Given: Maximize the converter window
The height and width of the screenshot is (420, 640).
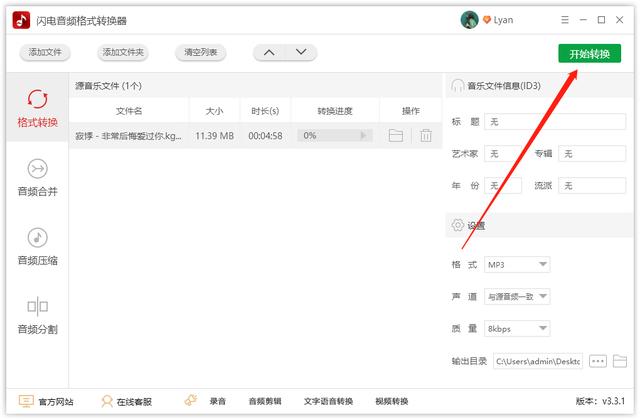Looking at the screenshot, I should 601,20.
